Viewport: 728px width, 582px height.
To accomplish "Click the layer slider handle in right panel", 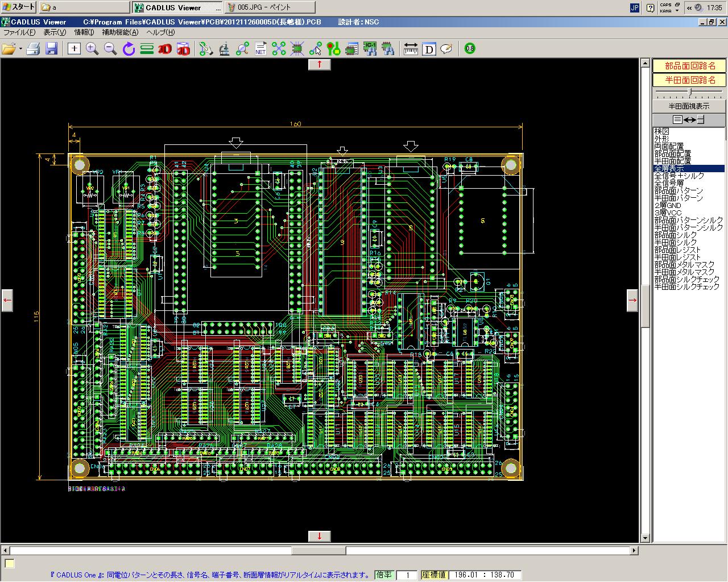I will [690, 92].
